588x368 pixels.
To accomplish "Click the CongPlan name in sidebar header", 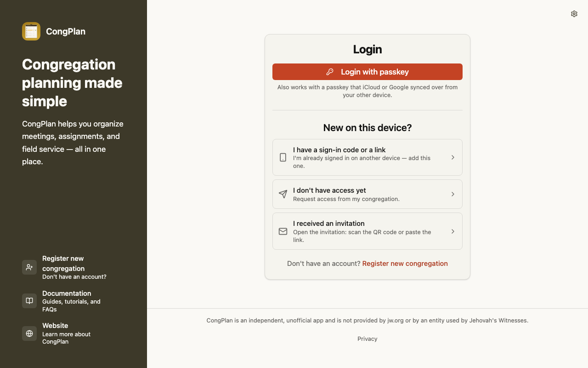I will (66, 31).
